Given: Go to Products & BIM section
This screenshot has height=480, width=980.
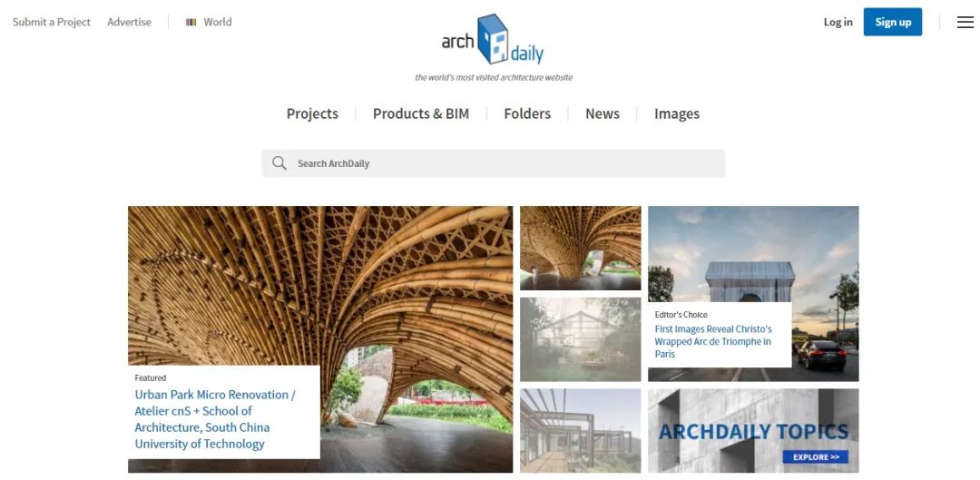Looking at the screenshot, I should click(421, 113).
